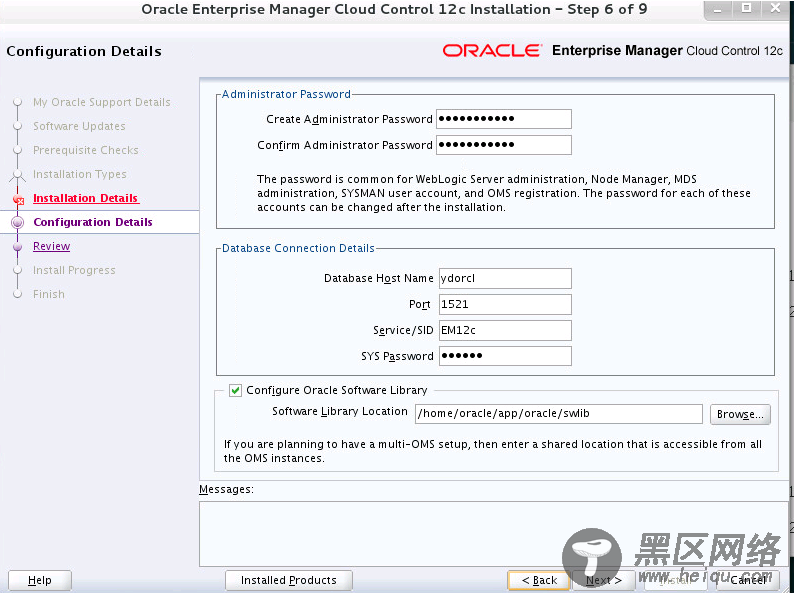The image size is (794, 593).
Task: Click the Port field showing 1521
Action: pos(505,304)
